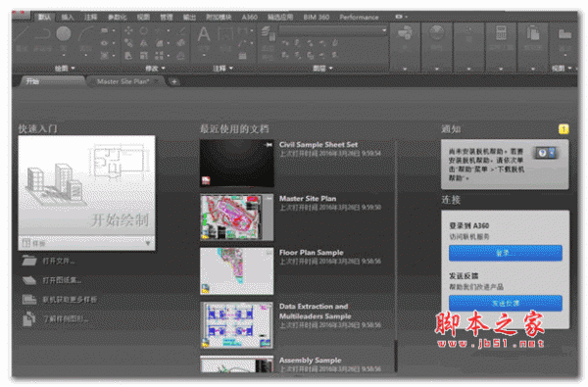Screen dimensions: 588x387
Task: Select the Circle tool in ribbon
Action: [64, 34]
